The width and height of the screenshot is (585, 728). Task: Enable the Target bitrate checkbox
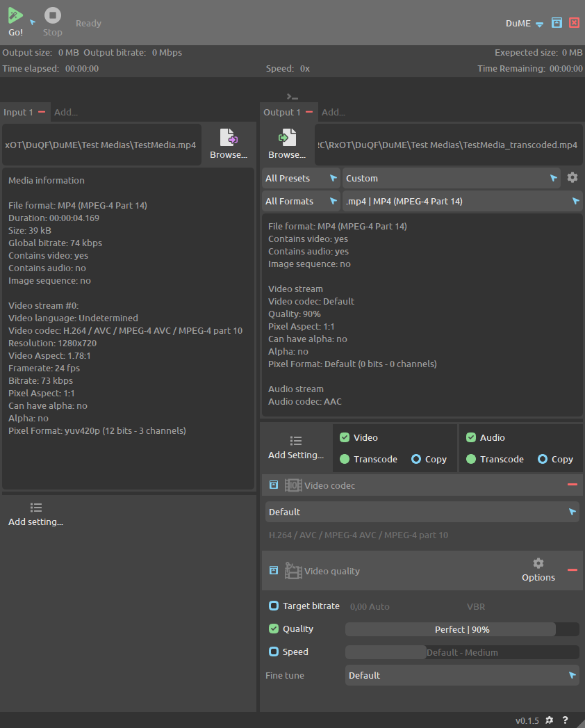tap(274, 606)
